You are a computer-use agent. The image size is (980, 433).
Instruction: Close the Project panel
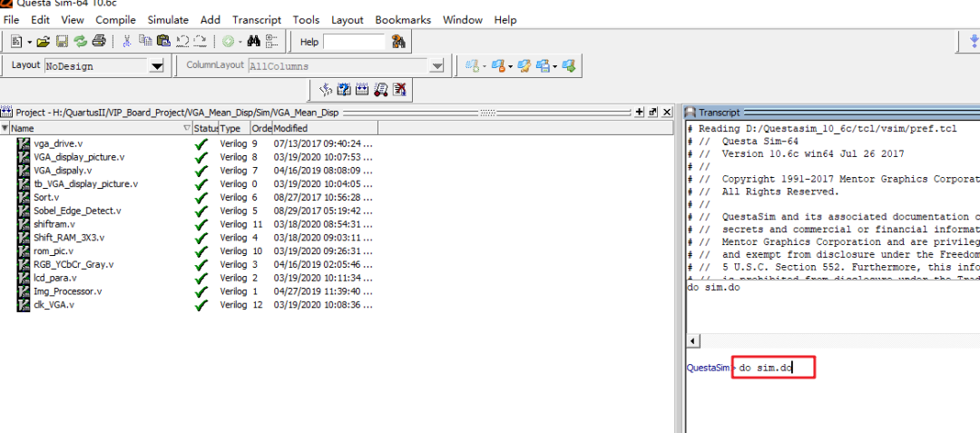667,112
